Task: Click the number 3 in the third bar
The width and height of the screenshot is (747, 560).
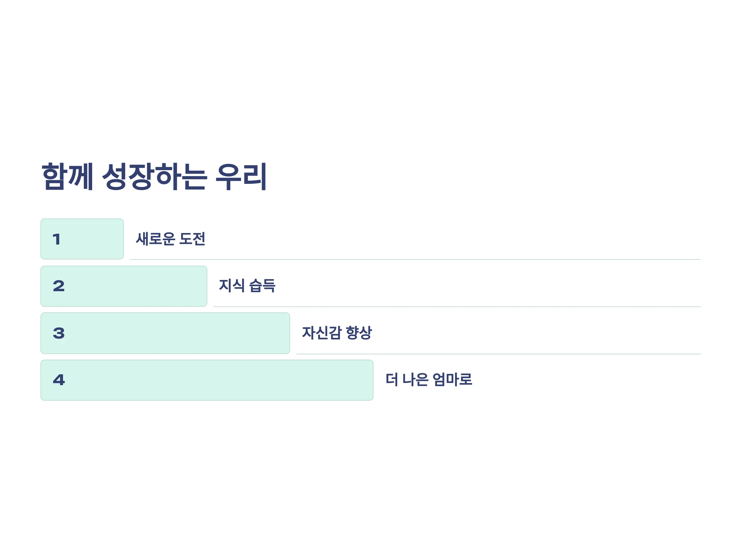Action: (x=59, y=333)
